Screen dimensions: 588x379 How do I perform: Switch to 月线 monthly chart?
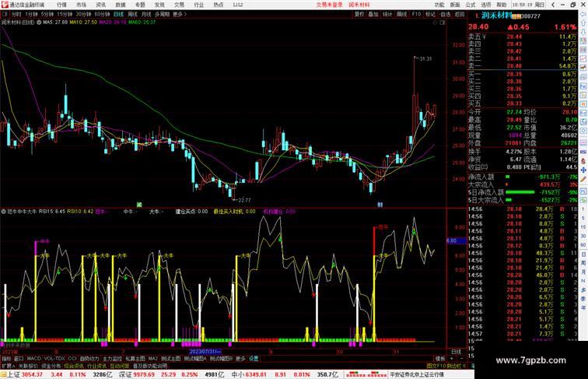146,14
